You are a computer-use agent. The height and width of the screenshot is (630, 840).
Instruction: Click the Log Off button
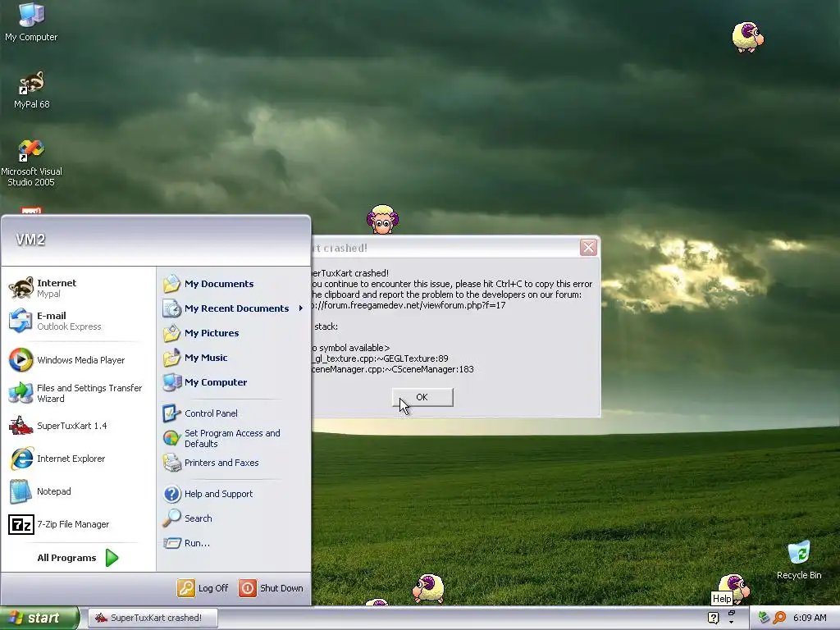pos(203,588)
